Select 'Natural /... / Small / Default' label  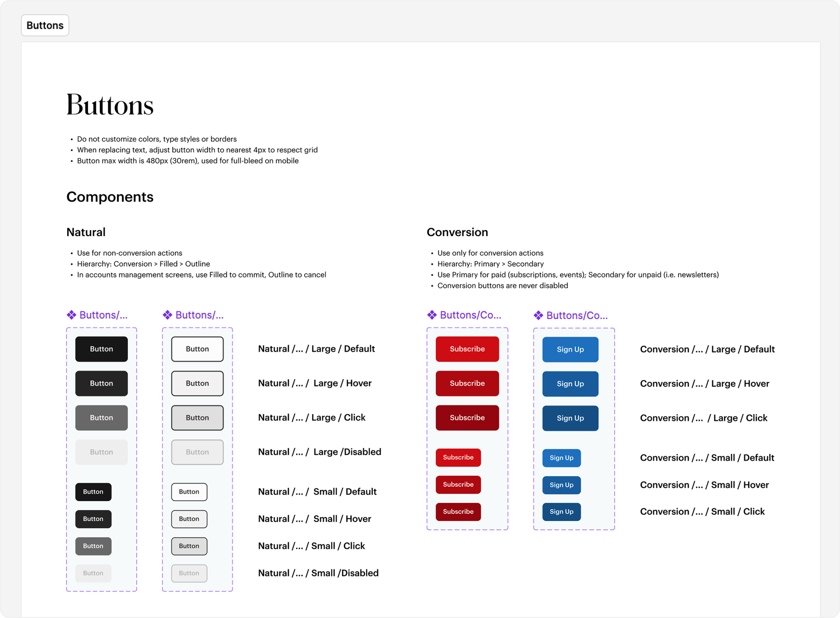coord(317,492)
